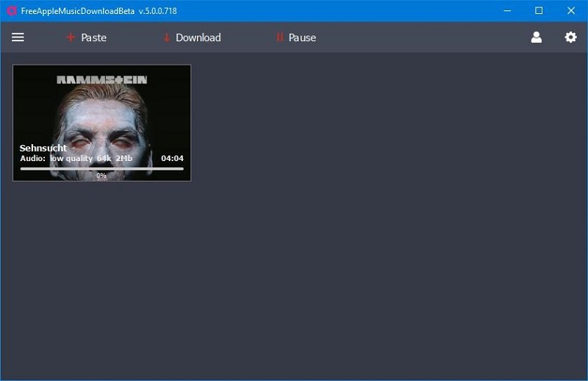
Task: Open the user account icon
Action: (537, 38)
